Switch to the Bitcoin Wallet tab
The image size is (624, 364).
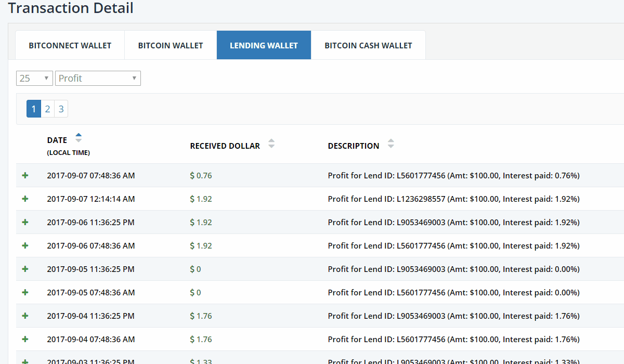[171, 45]
